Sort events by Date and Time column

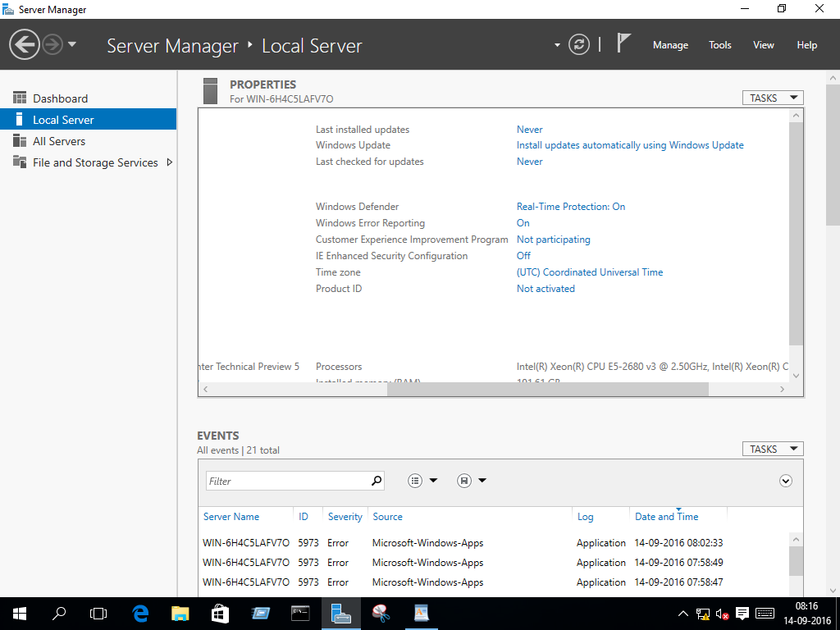tap(666, 517)
